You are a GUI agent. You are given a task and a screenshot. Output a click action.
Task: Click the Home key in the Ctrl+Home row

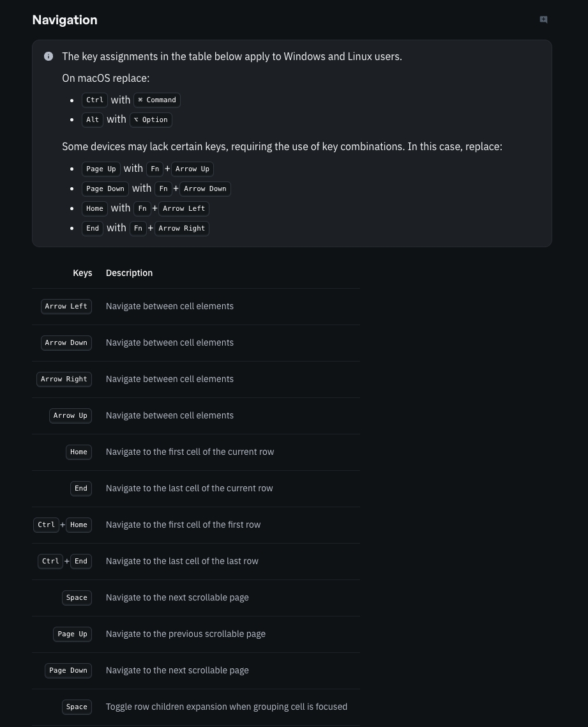click(x=79, y=525)
